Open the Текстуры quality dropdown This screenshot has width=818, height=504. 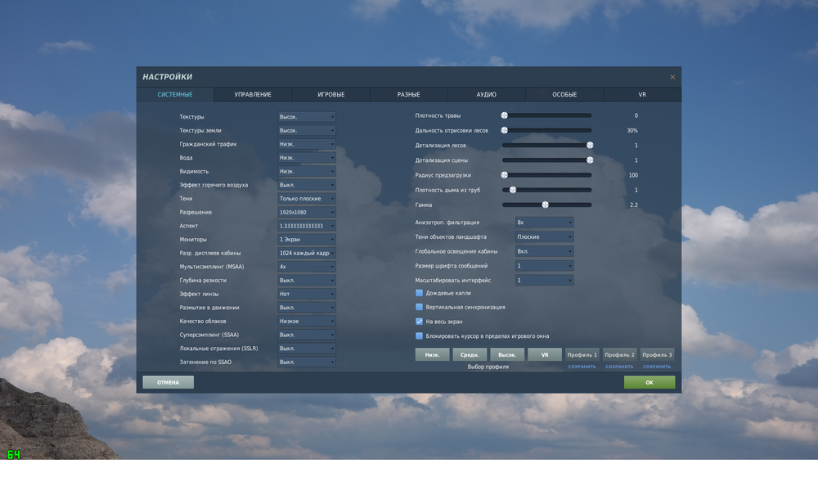point(306,116)
